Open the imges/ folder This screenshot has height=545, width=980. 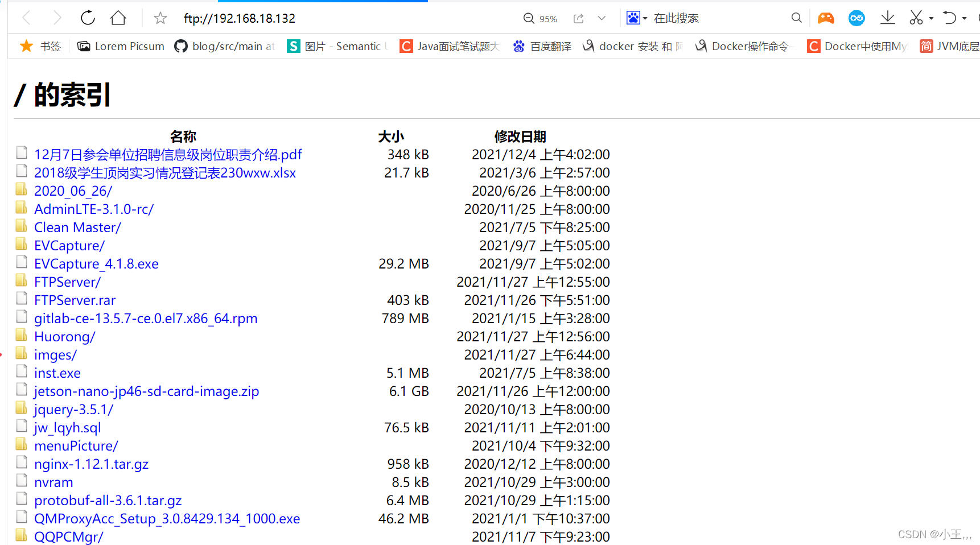[x=55, y=355]
